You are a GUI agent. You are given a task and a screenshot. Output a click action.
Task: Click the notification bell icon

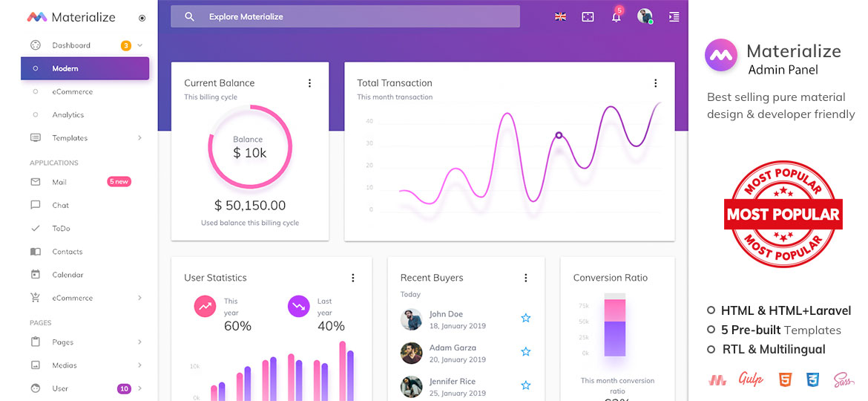click(616, 17)
